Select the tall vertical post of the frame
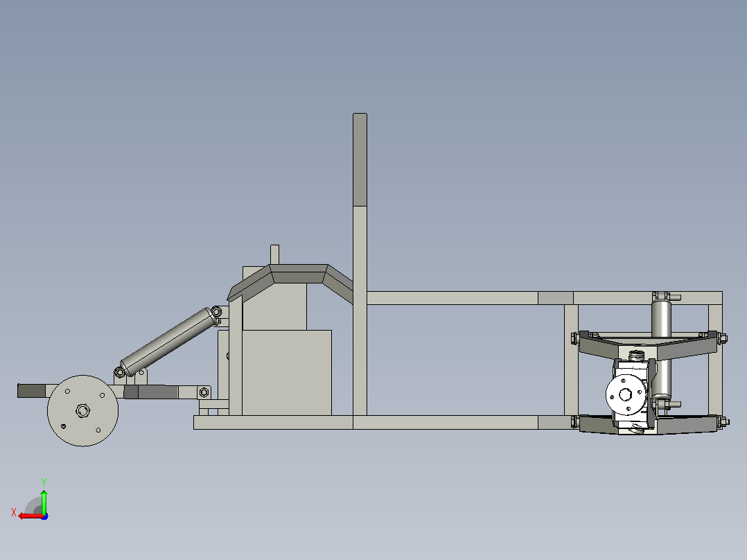The width and height of the screenshot is (747, 560). coord(360,264)
